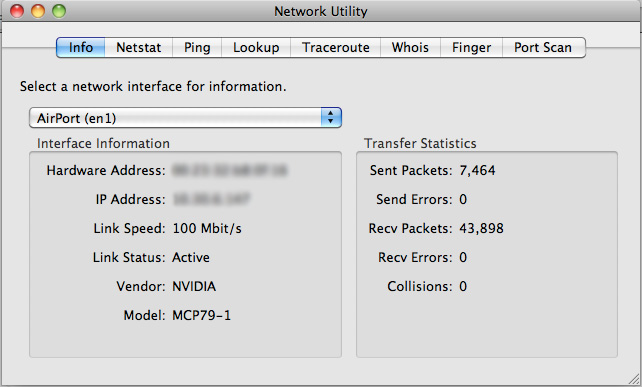This screenshot has height=387, width=642.
Task: Click the Network Utility title bar
Action: [x=321, y=11]
